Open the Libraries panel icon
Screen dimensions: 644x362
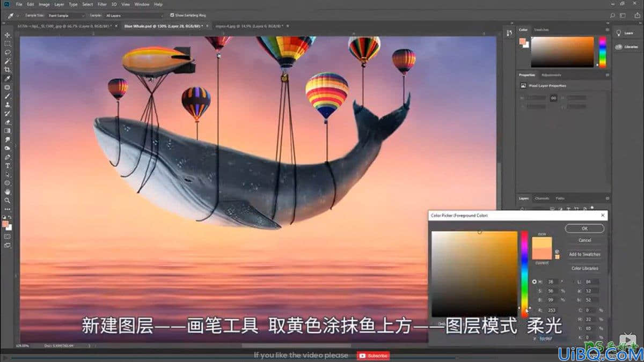[618, 47]
